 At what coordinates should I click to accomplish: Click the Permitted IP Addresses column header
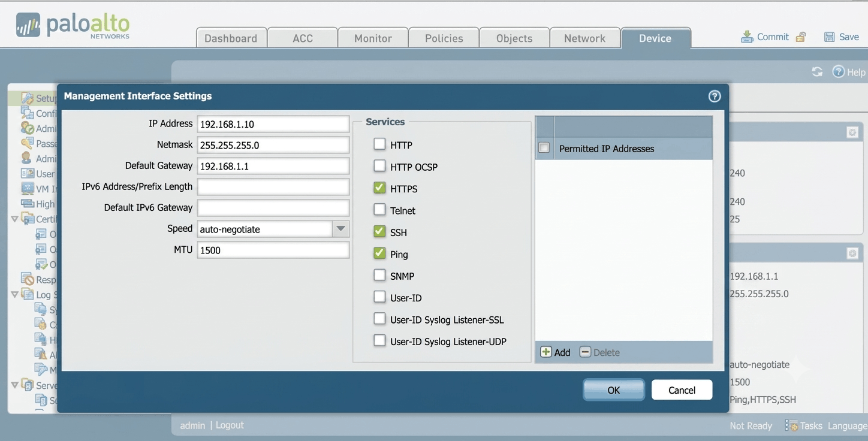pos(633,148)
